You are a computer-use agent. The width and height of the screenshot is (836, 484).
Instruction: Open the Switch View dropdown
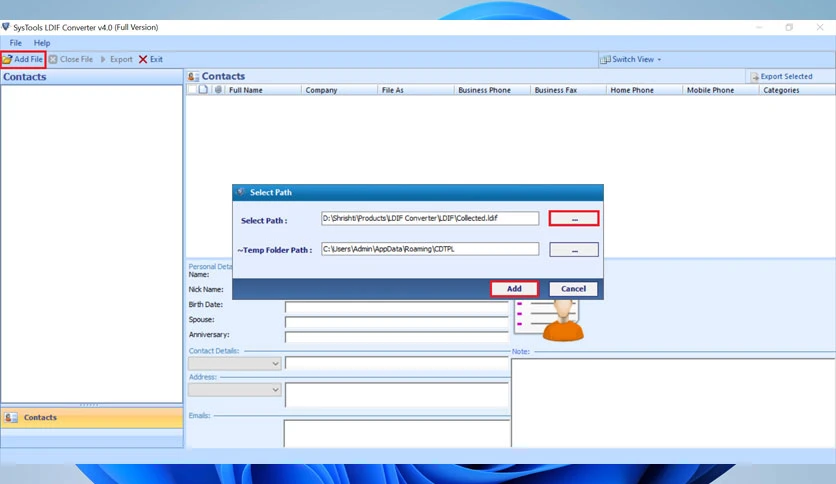pyautogui.click(x=631, y=59)
